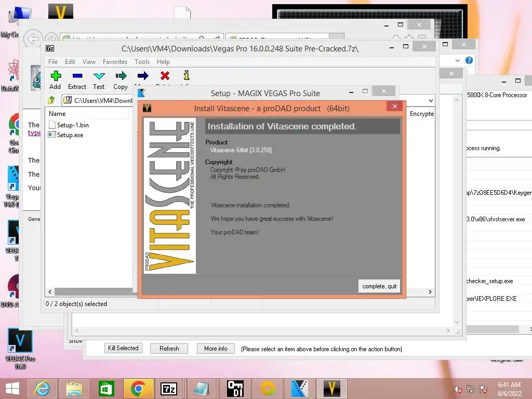The width and height of the screenshot is (532, 399).
Task: Open Google Chrome from taskbar
Action: click(x=138, y=389)
